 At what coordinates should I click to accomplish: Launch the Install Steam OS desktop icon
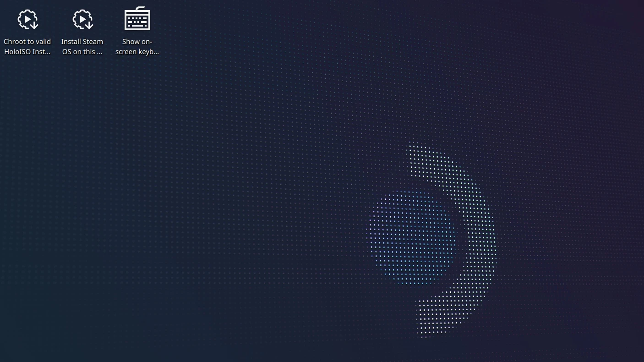click(x=82, y=20)
